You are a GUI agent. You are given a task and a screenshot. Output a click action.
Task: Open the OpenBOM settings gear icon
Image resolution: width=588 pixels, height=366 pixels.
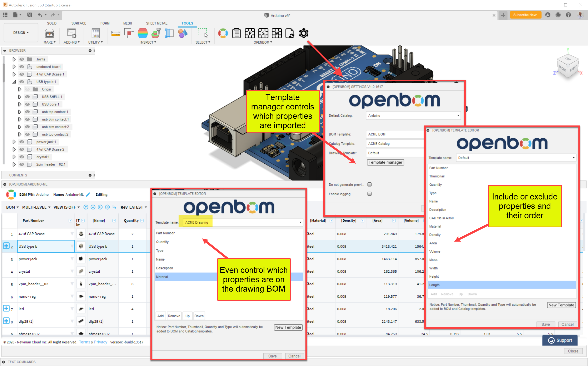pyautogui.click(x=303, y=33)
